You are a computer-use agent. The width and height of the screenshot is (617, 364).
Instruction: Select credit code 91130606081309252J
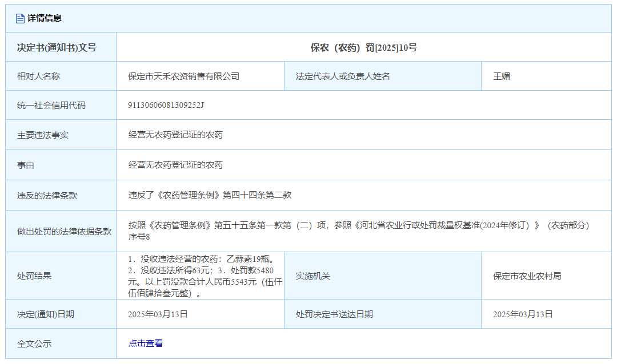(x=166, y=105)
